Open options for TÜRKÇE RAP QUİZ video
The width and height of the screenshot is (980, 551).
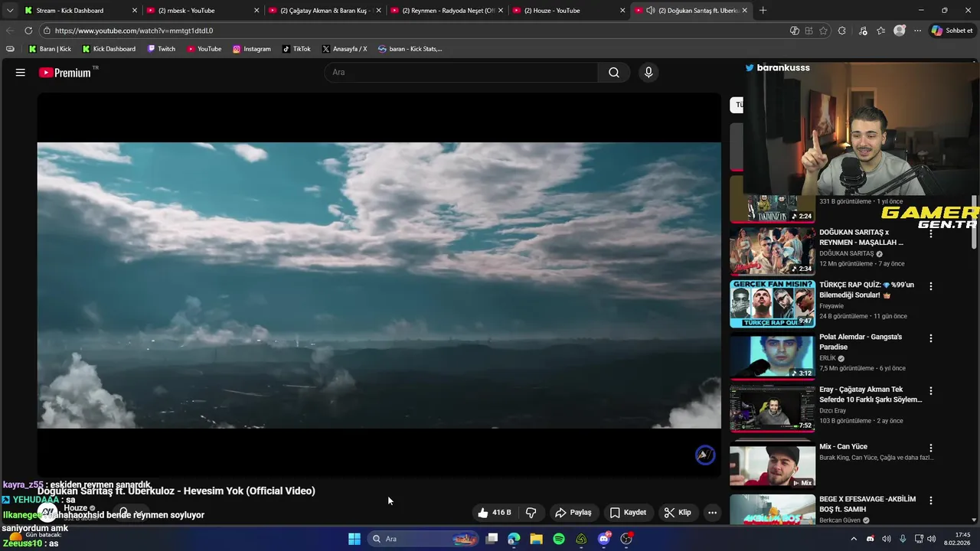coord(931,286)
